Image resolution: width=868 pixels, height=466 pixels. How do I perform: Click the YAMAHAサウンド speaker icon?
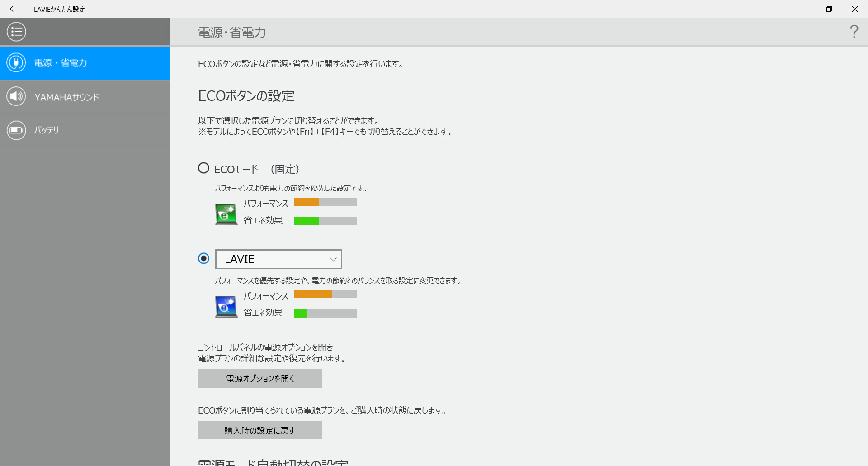[16, 96]
